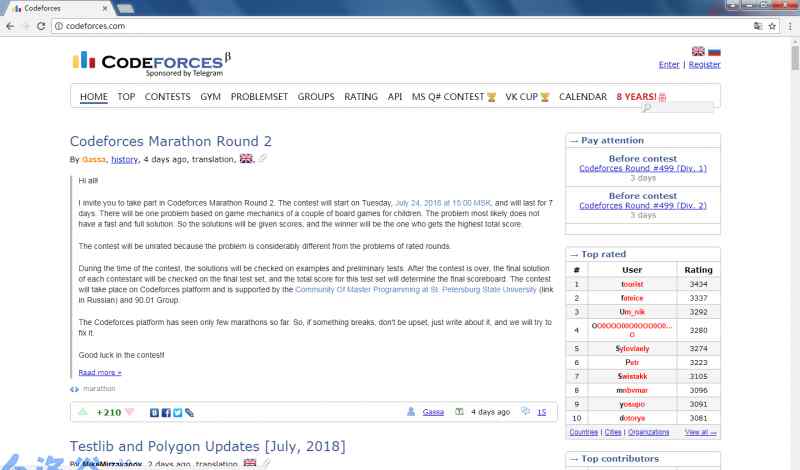This screenshot has width=800, height=470.
Task: Click Read more link under post
Action: [x=100, y=372]
